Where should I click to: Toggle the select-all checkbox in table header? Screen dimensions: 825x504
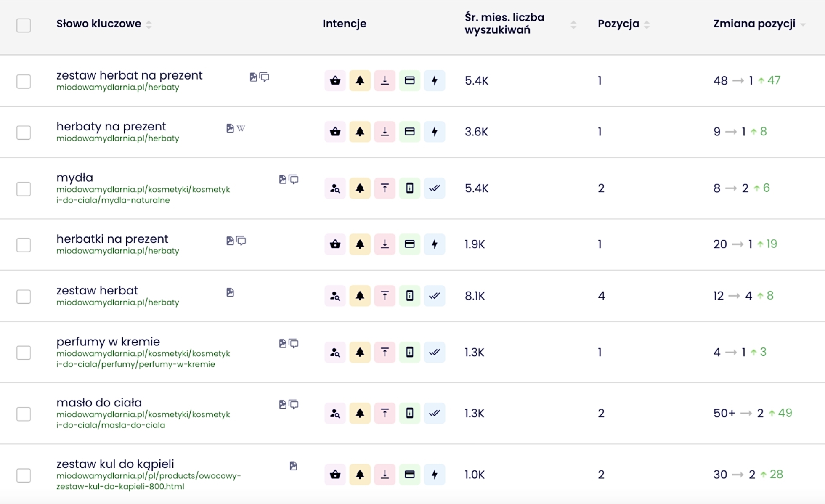coord(24,25)
